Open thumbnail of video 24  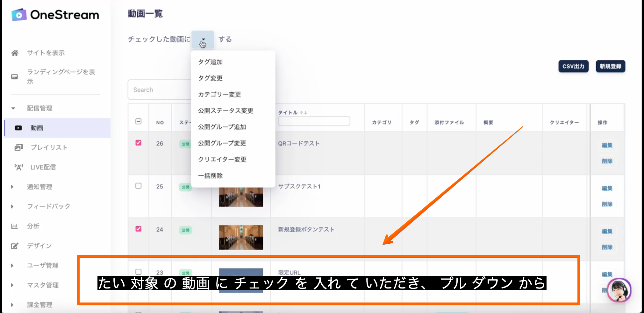(241, 237)
